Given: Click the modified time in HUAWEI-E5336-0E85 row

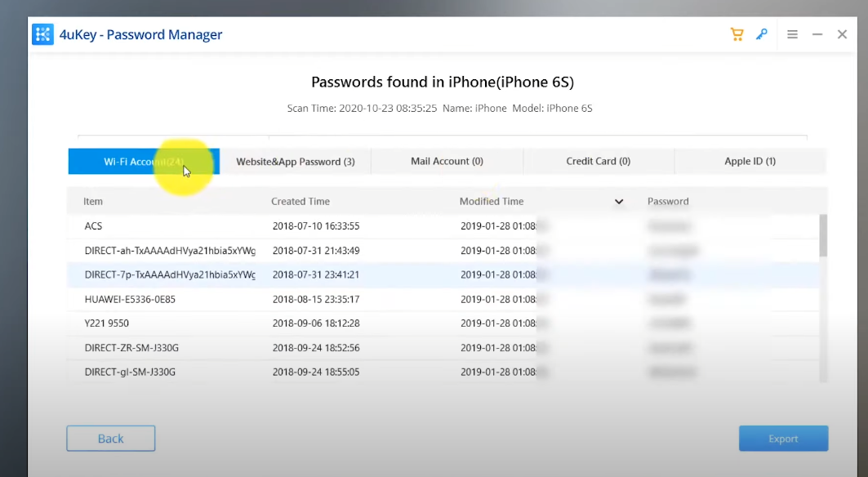Looking at the screenshot, I should point(504,299).
